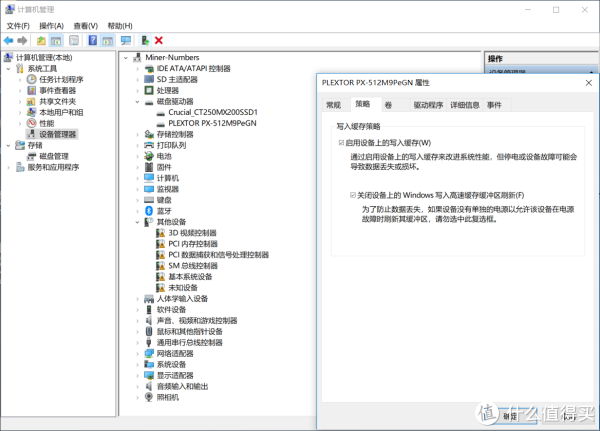Collapse the 其他设备 category
Screen dimensions: 600x431
click(x=137, y=222)
